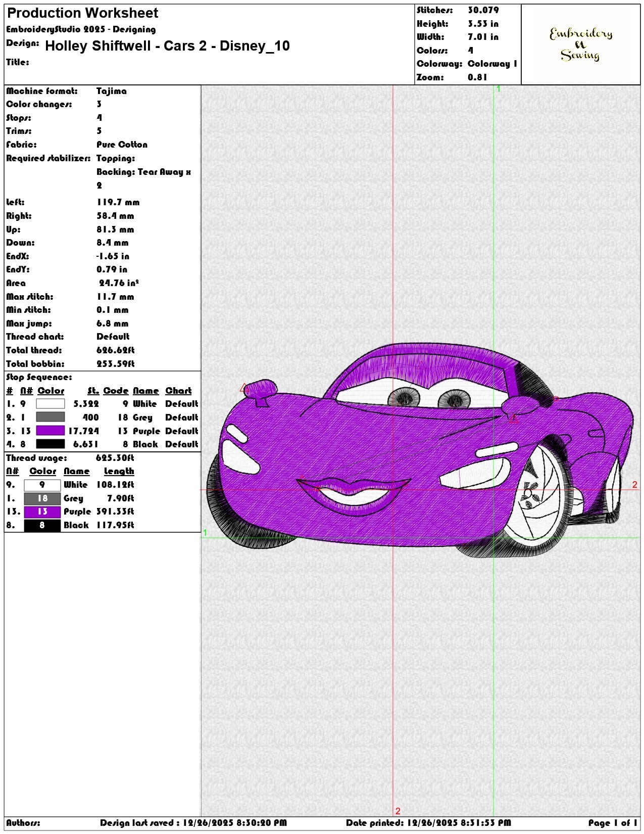Click the max stitch value 11.7 mm

[x=115, y=297]
